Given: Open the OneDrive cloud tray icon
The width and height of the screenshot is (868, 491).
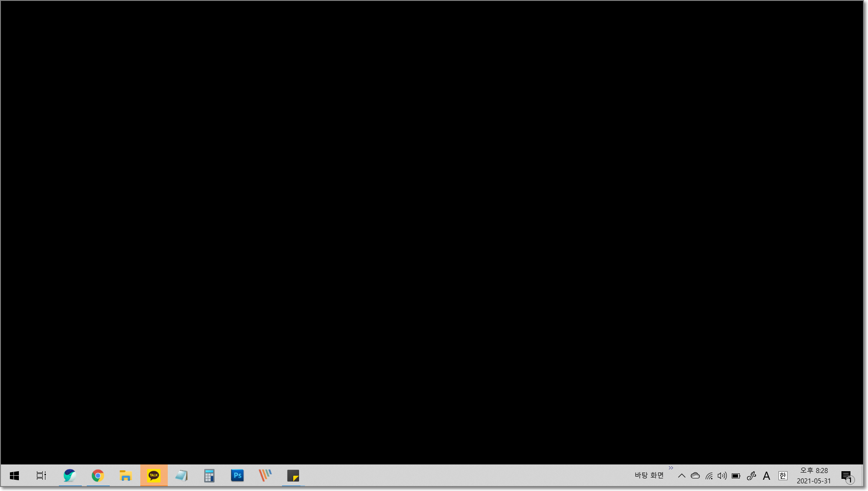Looking at the screenshot, I should pyautogui.click(x=695, y=476).
